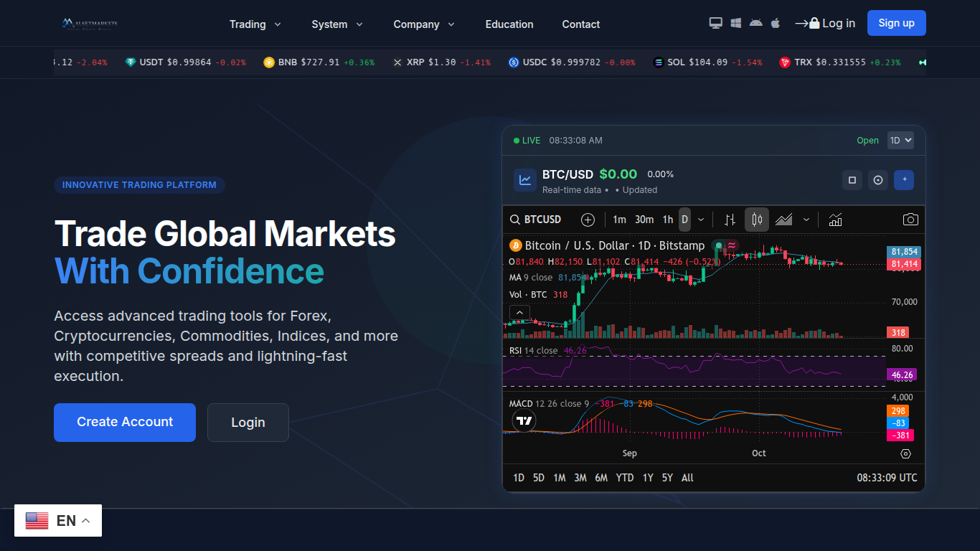Open the EN language selector
The image size is (980, 551).
(x=58, y=521)
